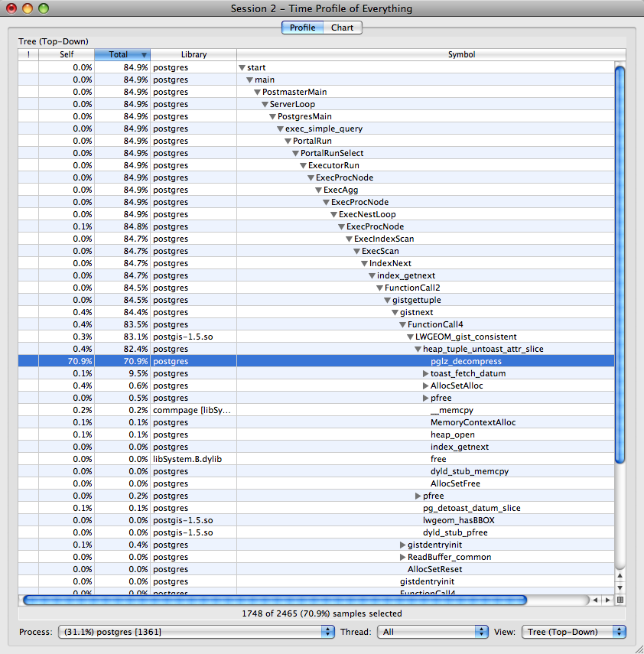Open the Process dropdown for postgres
The height and width of the screenshot is (654, 644).
[197, 632]
